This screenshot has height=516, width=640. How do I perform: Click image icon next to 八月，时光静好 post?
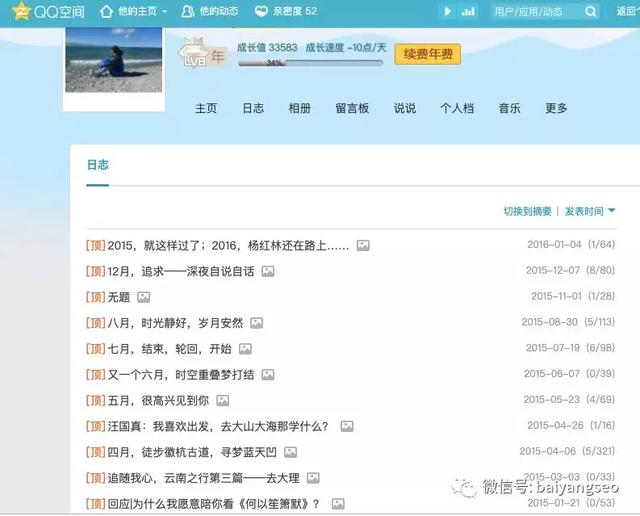tap(257, 323)
